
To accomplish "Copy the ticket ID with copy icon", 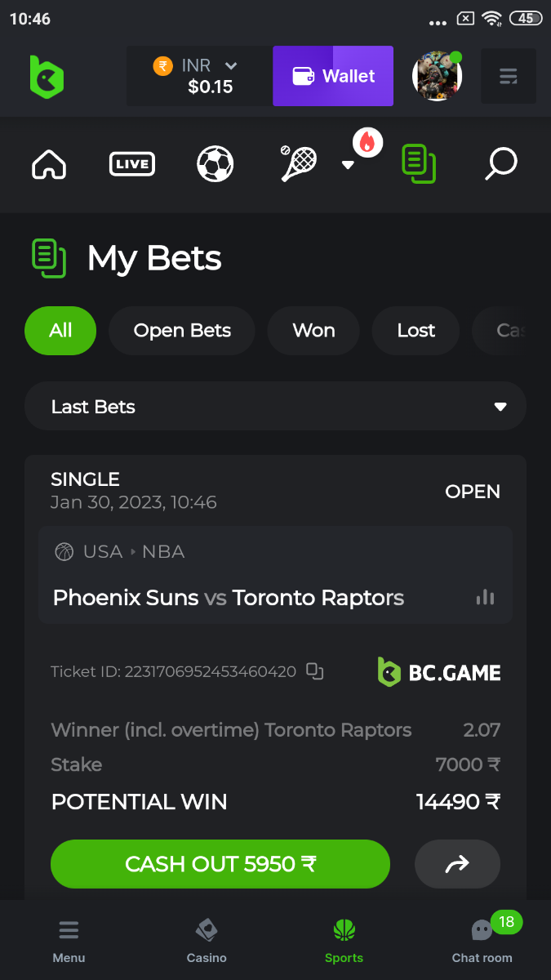I will [x=314, y=671].
